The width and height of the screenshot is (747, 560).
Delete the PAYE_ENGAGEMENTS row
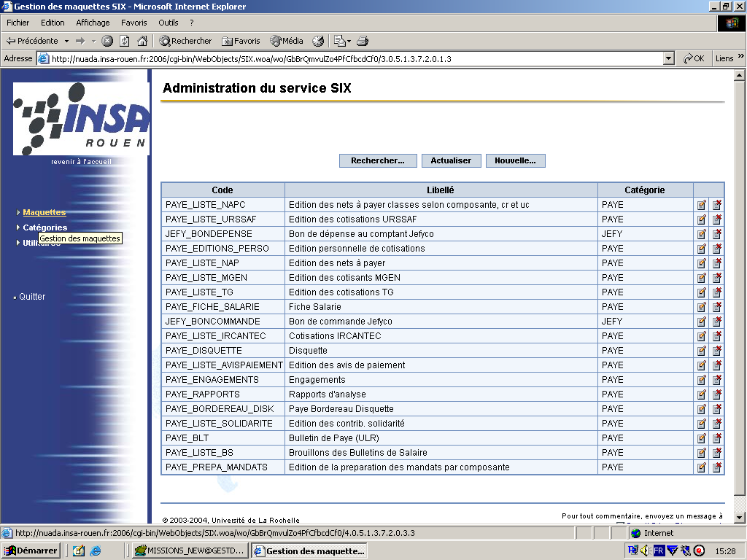coord(717,380)
